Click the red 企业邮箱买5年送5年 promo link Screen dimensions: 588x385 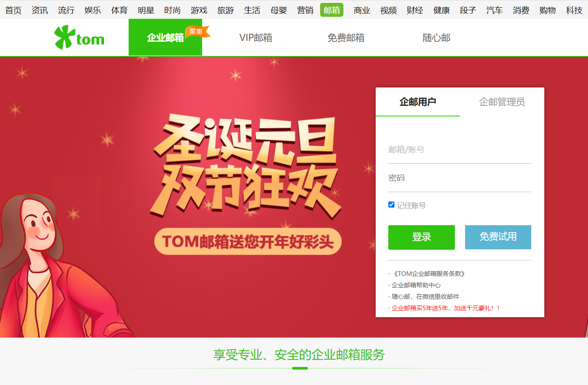point(446,308)
